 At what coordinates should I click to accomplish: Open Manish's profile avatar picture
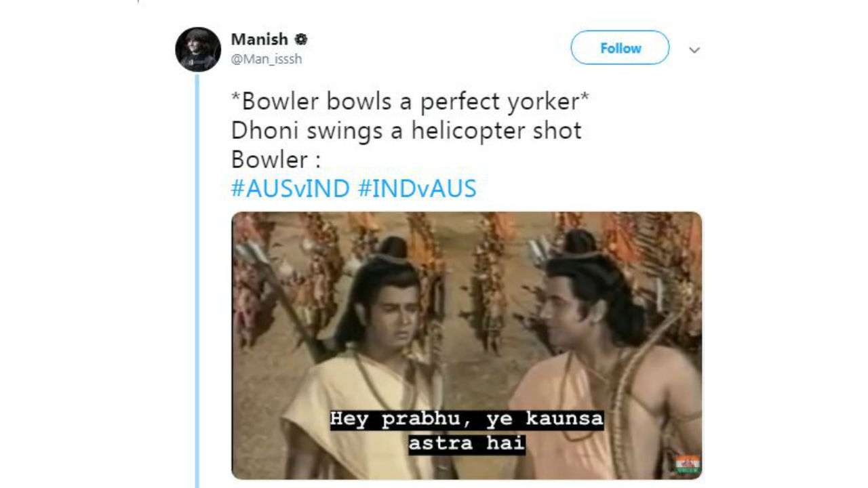coord(198,49)
